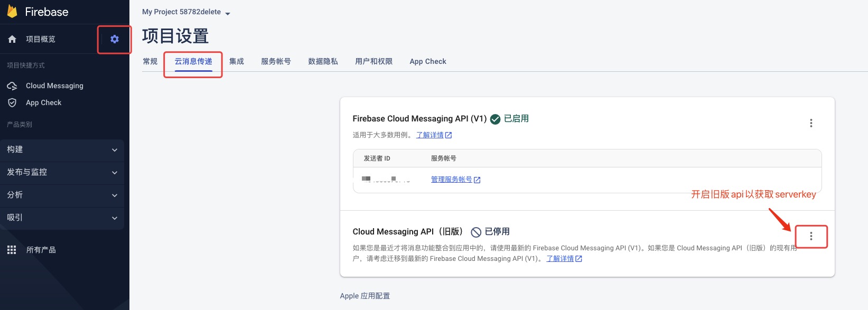Click the Apple 应用配置 heading

point(365,296)
